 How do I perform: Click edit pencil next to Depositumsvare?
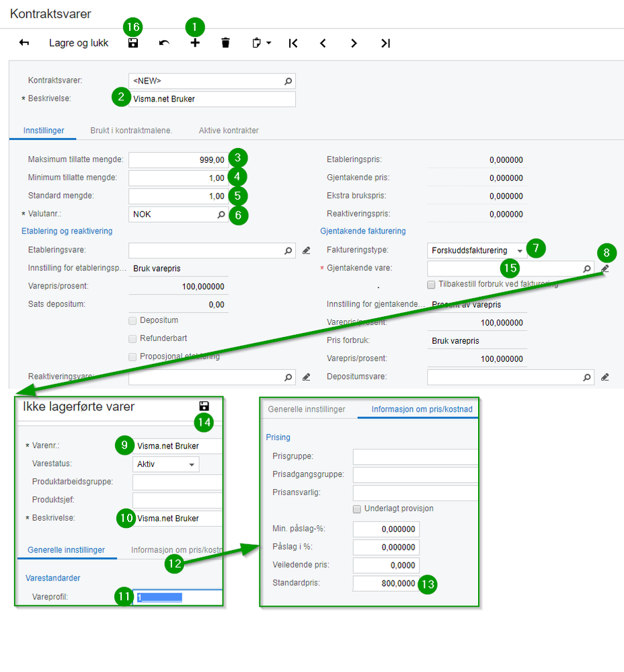click(604, 377)
